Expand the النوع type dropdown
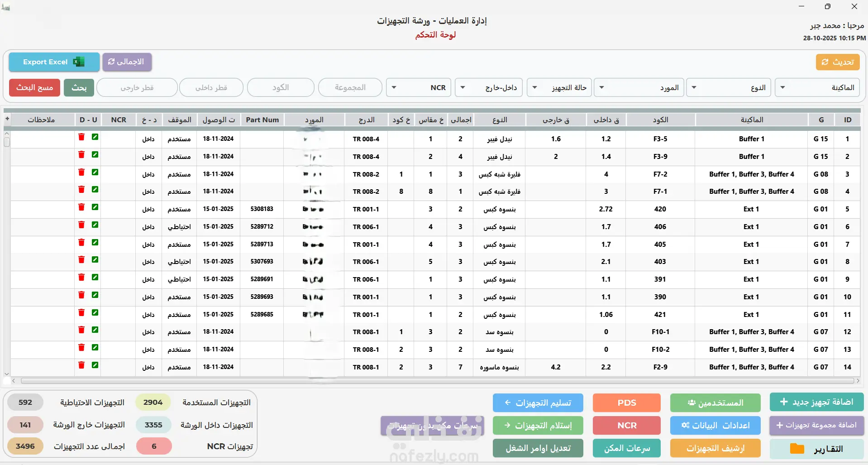The height and width of the screenshot is (465, 868). 729,87
